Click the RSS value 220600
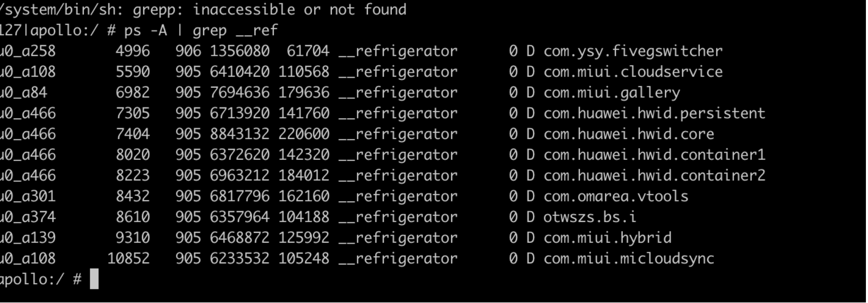The image size is (868, 303). pos(304,134)
